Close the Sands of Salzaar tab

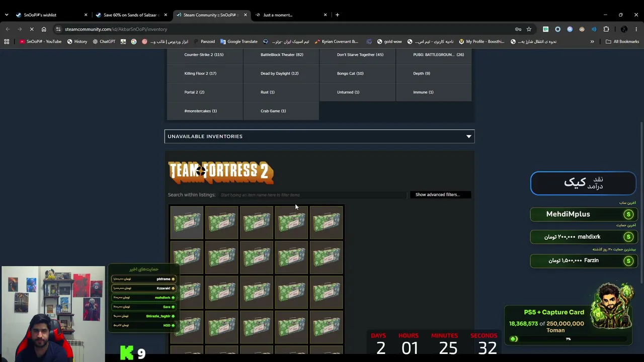166,15
